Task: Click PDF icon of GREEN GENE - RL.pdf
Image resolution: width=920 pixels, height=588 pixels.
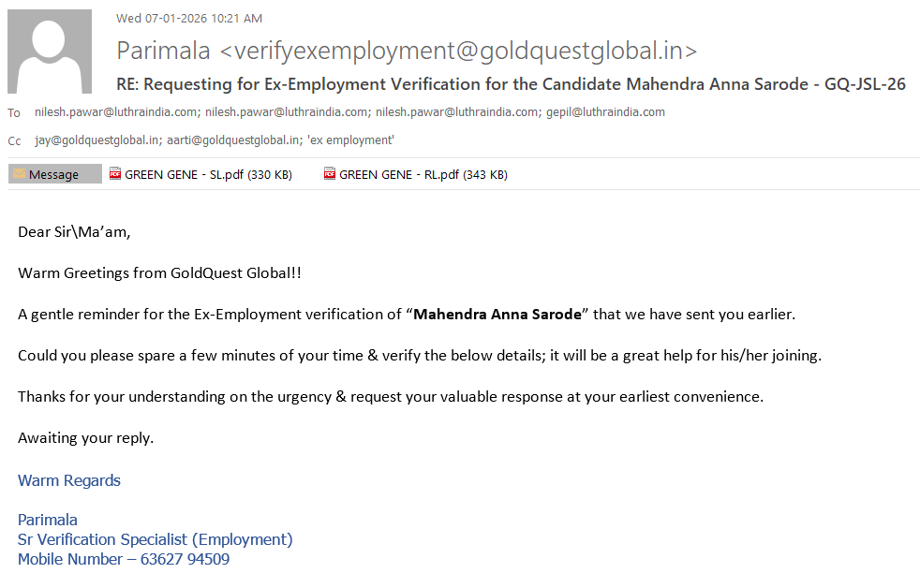Action: coord(330,173)
